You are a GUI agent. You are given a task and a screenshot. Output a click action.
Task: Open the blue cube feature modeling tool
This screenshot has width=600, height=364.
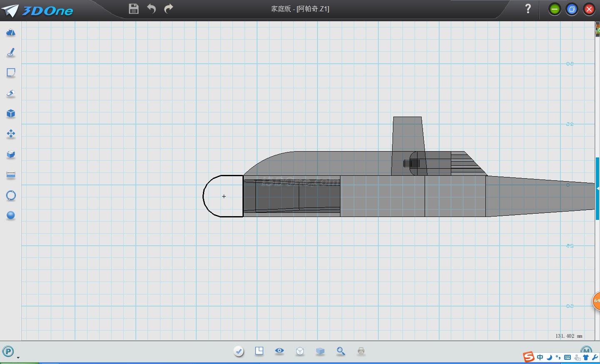tap(11, 114)
